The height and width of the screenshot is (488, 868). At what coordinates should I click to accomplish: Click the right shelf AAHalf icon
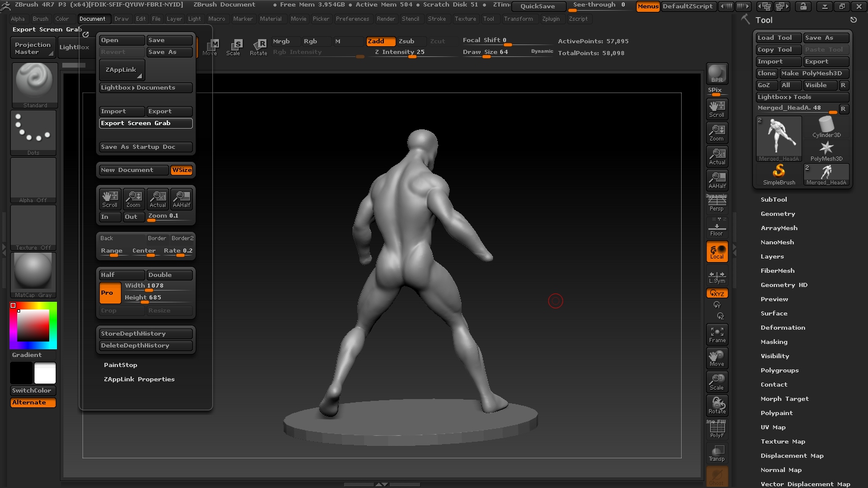717,180
